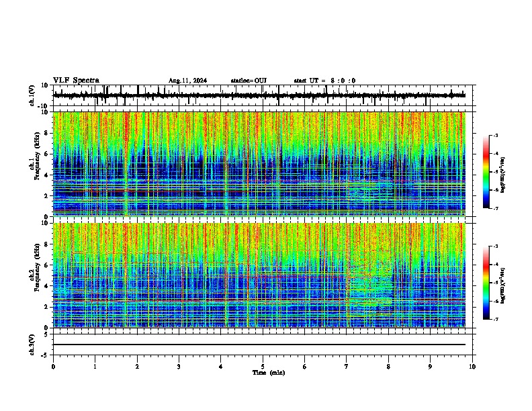The width and height of the screenshot is (532, 411).
Task: Click time axis tick label "4"
Action: tap(221, 367)
